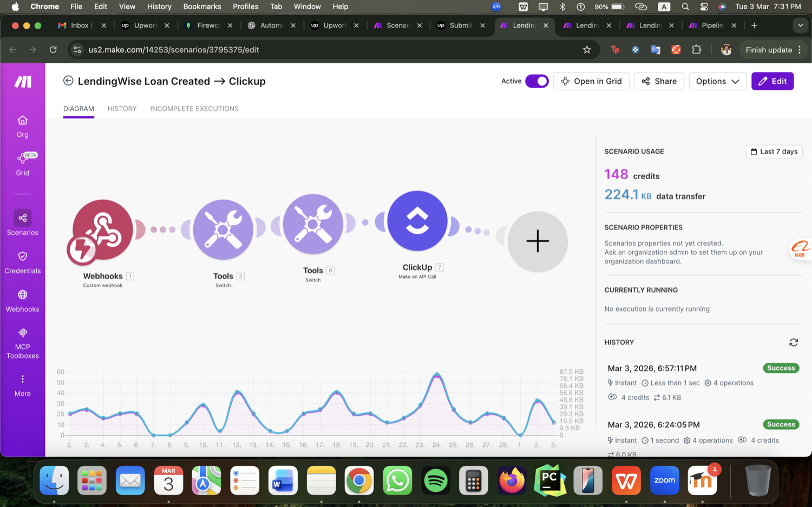Image resolution: width=812 pixels, height=507 pixels.
Task: Click the More dots in sidebar
Action: click(x=22, y=385)
